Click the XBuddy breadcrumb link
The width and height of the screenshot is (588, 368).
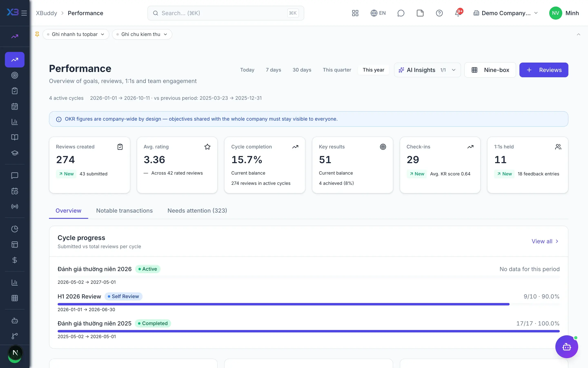tap(46, 13)
